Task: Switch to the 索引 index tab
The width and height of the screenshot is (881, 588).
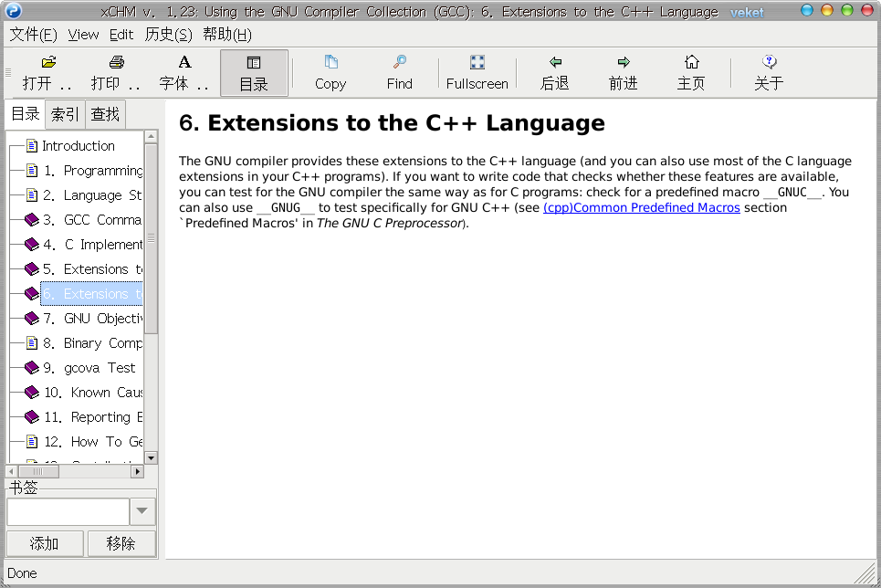Action: [x=65, y=114]
